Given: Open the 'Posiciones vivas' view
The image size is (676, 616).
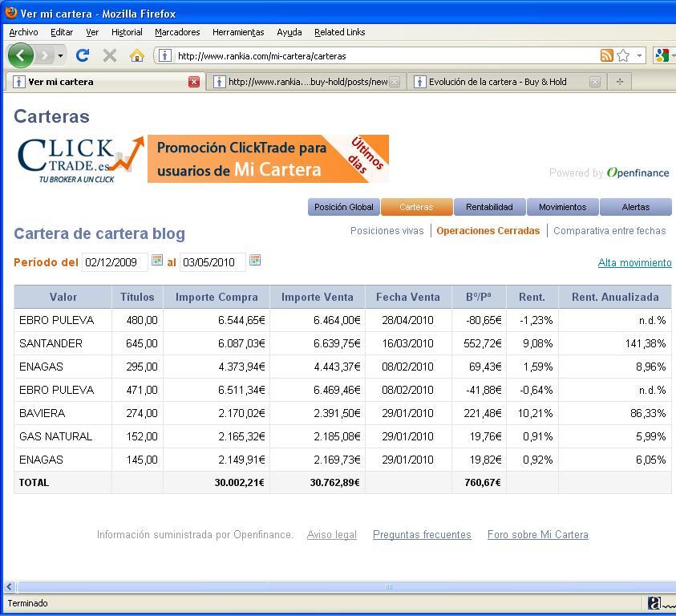Looking at the screenshot, I should point(387,231).
